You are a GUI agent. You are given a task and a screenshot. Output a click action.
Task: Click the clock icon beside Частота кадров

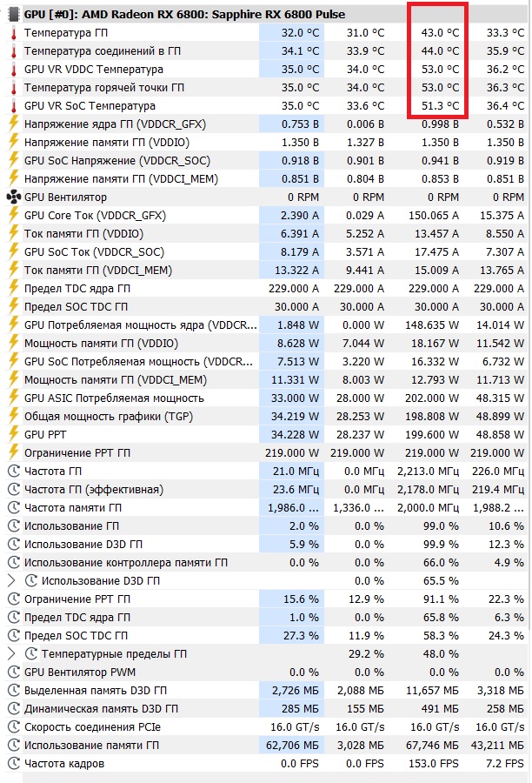(x=13, y=764)
